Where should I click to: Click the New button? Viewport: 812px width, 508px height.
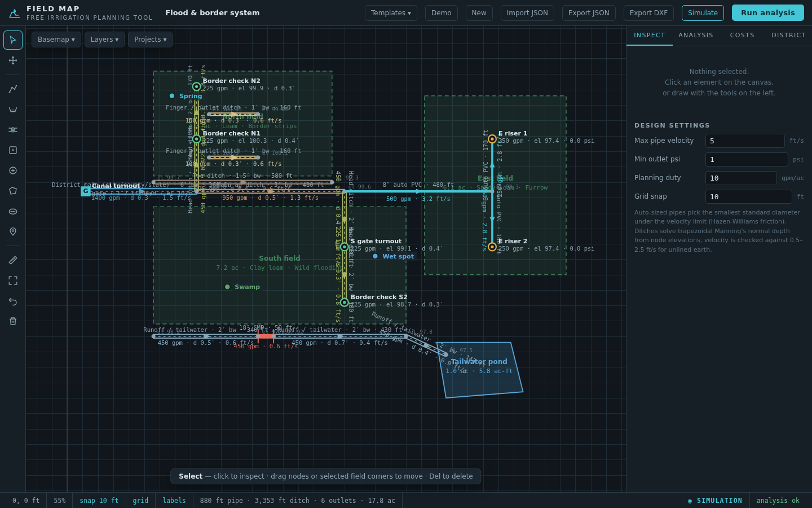pos(479,13)
